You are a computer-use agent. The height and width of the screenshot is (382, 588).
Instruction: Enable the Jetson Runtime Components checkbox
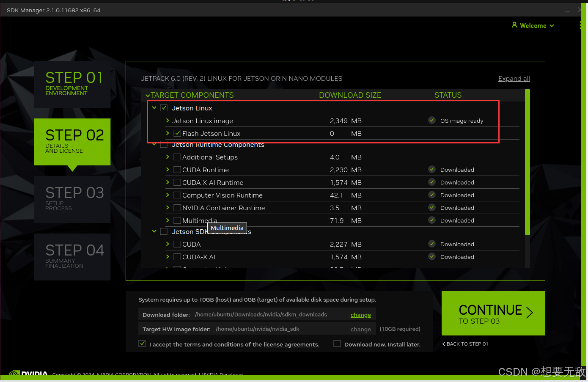164,145
